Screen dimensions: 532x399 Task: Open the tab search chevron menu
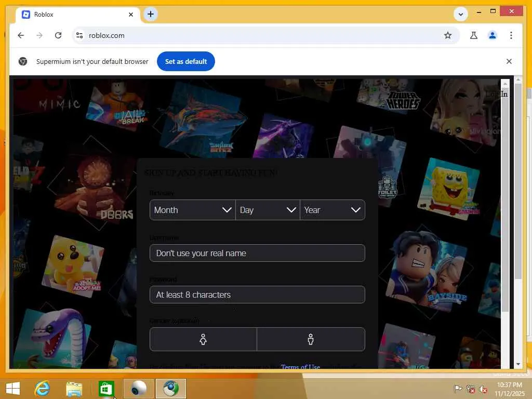point(461,14)
